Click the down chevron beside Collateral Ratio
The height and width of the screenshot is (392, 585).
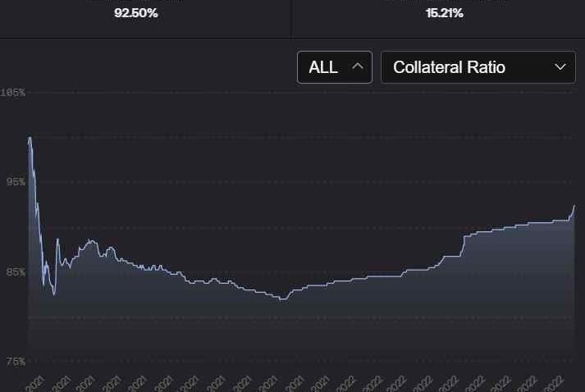click(560, 67)
